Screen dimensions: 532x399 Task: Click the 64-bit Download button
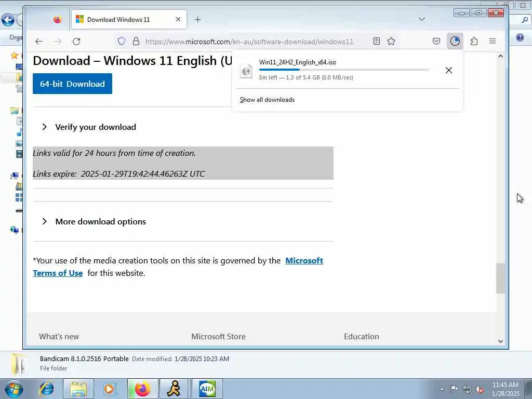coord(72,84)
